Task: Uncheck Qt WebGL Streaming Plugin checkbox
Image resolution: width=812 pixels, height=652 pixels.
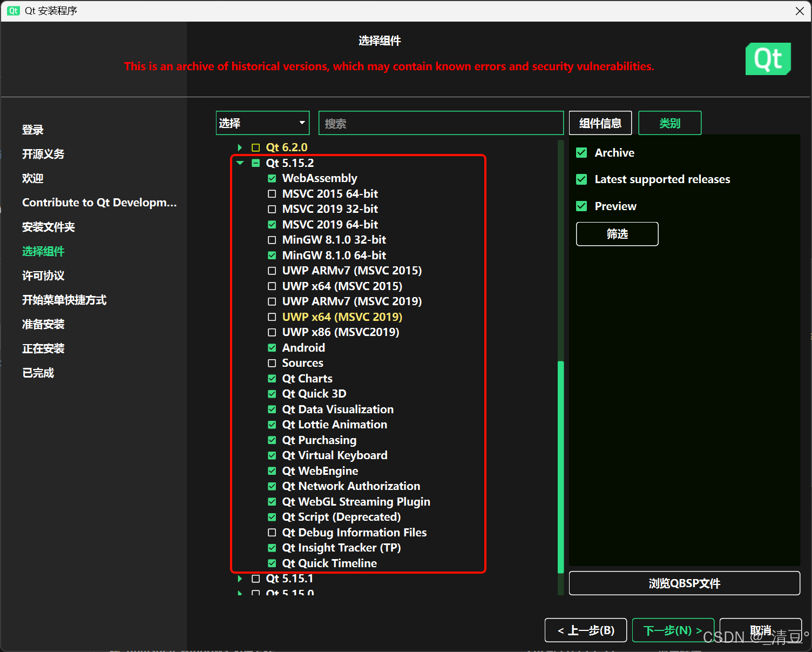Action: pos(272,502)
